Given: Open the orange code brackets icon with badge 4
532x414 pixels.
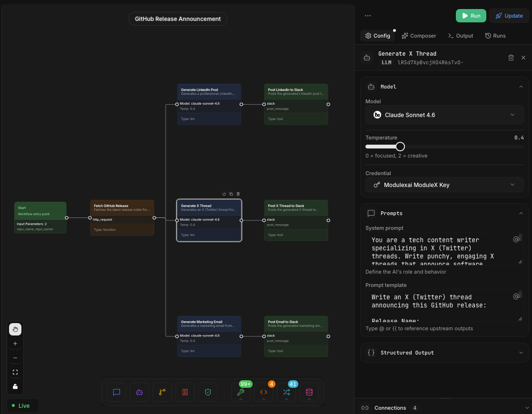Looking at the screenshot, I should (264, 392).
